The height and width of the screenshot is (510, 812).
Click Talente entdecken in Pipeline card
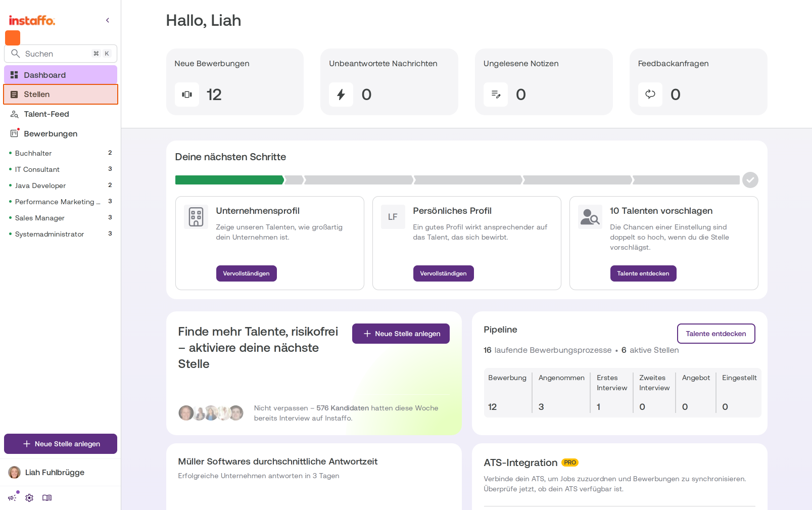click(716, 334)
